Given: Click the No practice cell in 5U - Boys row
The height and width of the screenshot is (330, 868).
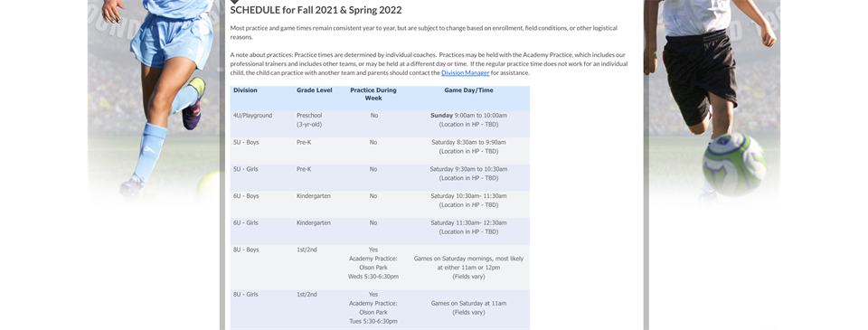Looking at the screenshot, I should (x=373, y=142).
